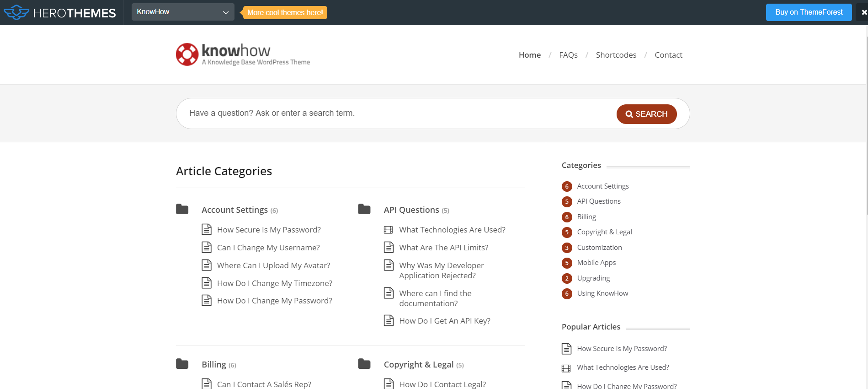This screenshot has width=868, height=389.
Task: Click the Buy on ThemeForest button
Action: tap(809, 12)
